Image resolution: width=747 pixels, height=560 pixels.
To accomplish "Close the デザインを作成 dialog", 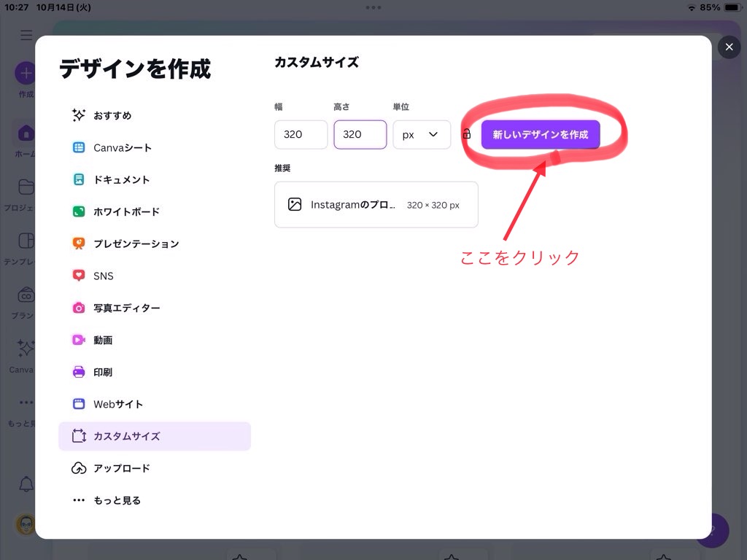I will coord(729,47).
